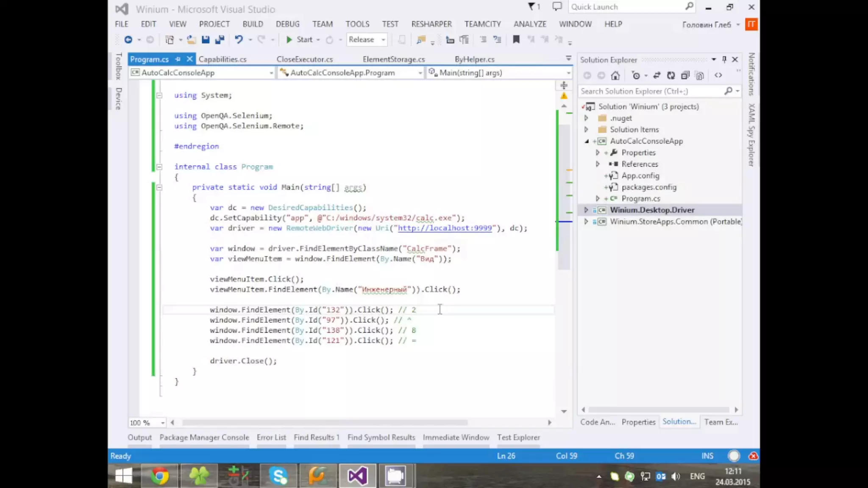Open Skype from the taskbar
Screen dimensions: 868x488
[278, 475]
